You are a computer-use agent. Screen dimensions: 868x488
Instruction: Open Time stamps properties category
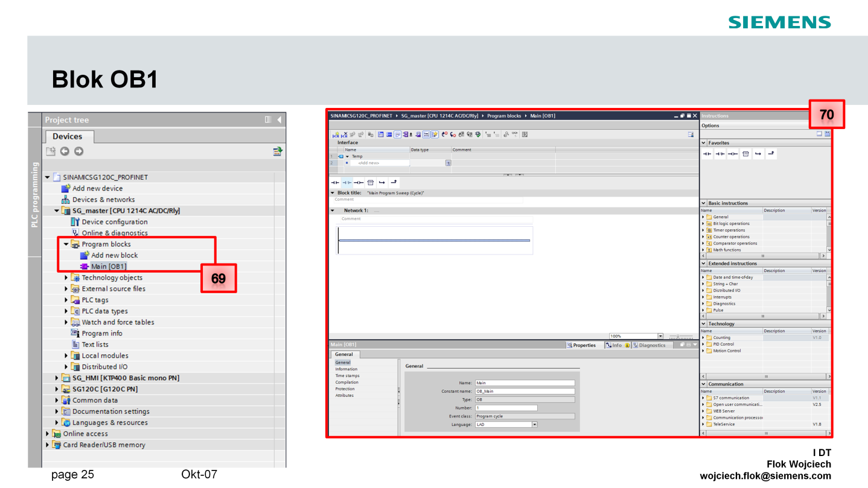coord(348,376)
